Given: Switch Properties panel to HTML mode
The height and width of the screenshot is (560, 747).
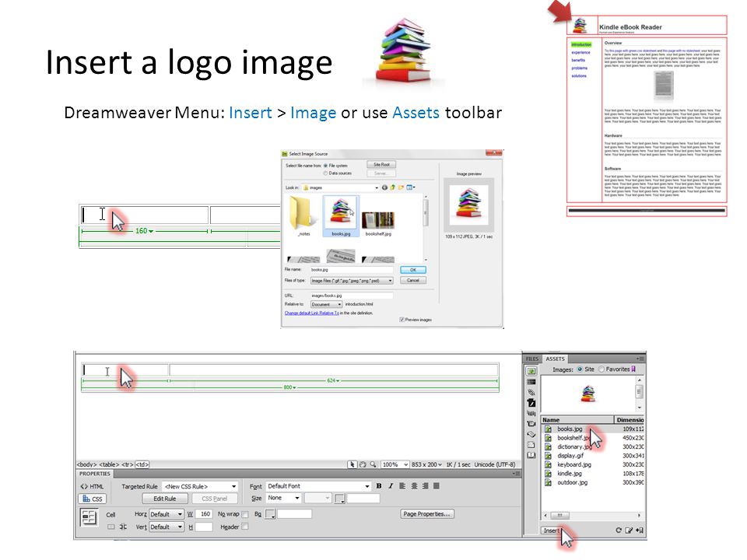Looking at the screenshot, I should pos(93,486).
